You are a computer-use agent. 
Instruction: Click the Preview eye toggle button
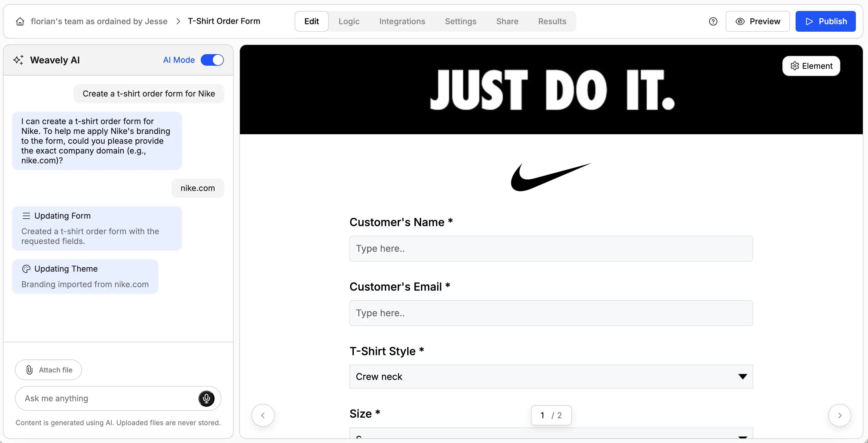[758, 21]
